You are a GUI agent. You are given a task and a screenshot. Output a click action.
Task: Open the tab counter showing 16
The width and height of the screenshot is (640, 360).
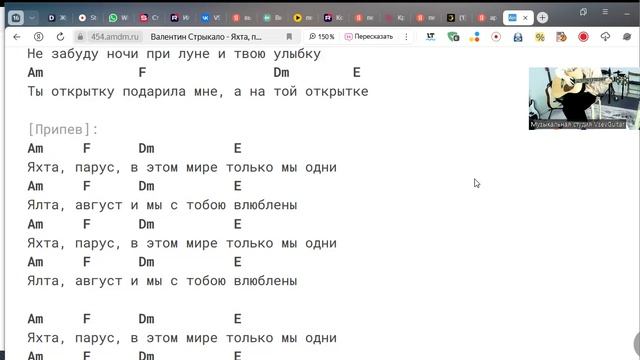(x=16, y=18)
